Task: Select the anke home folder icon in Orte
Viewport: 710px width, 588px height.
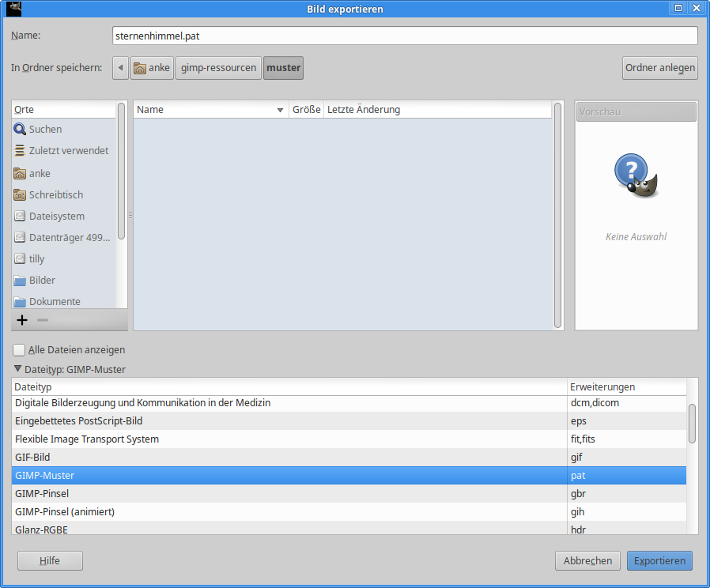Action: click(x=20, y=173)
